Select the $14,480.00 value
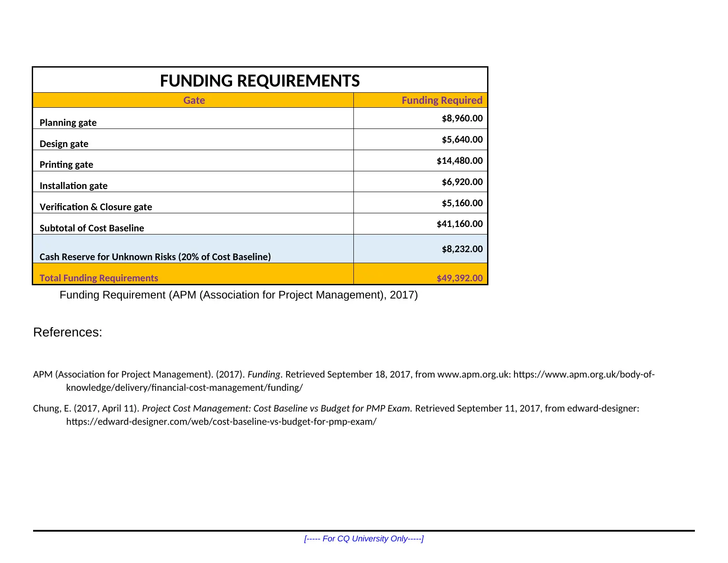The height and width of the screenshot is (563, 728). 460,161
